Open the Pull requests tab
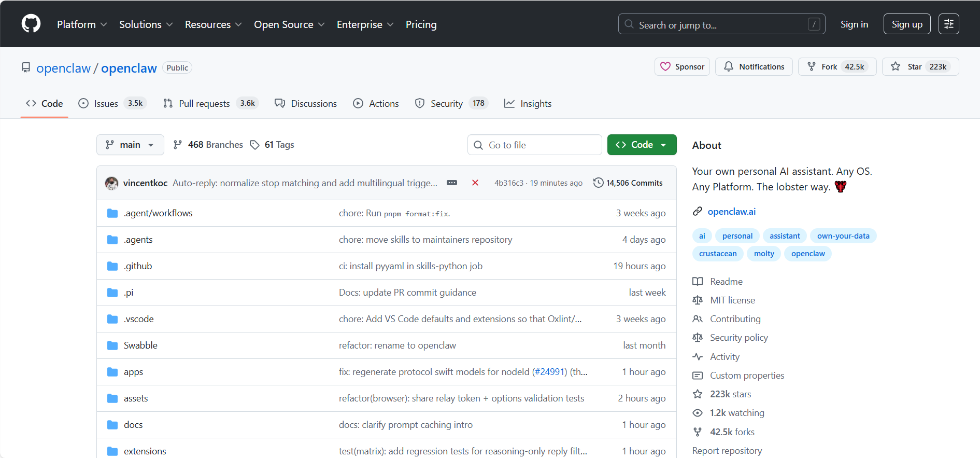This screenshot has height=458, width=980. point(210,103)
